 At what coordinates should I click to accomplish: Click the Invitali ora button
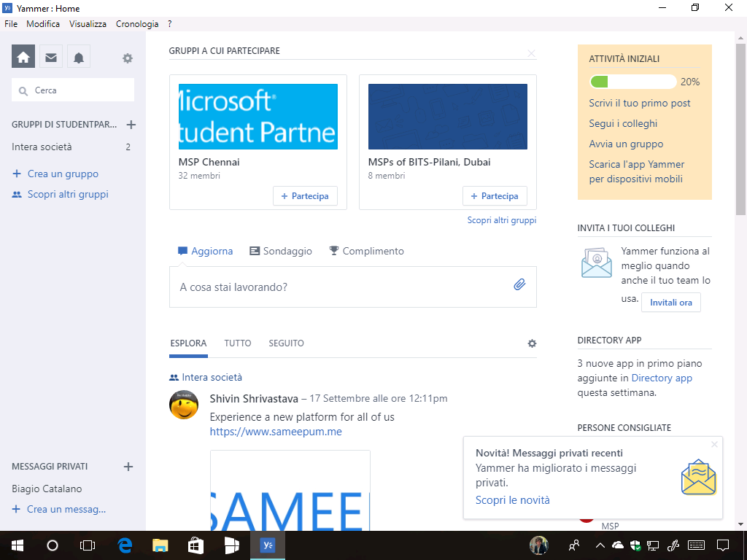(671, 303)
